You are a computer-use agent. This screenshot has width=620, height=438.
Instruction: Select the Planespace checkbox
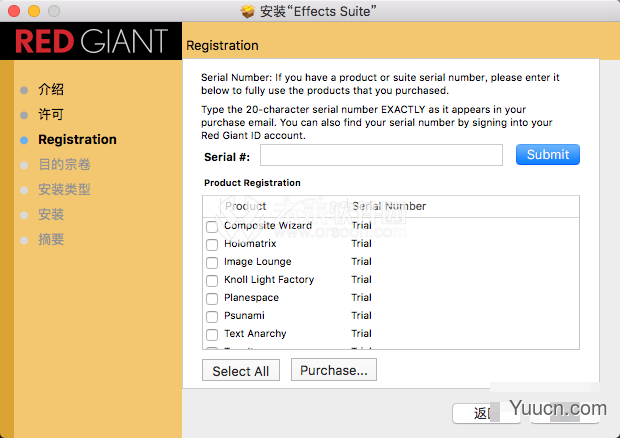point(212,299)
